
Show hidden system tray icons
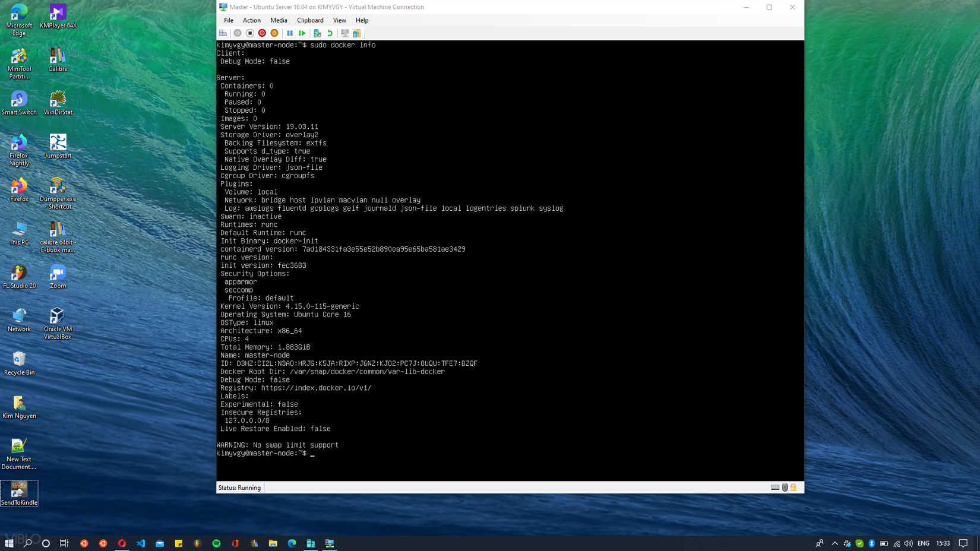tap(834, 543)
